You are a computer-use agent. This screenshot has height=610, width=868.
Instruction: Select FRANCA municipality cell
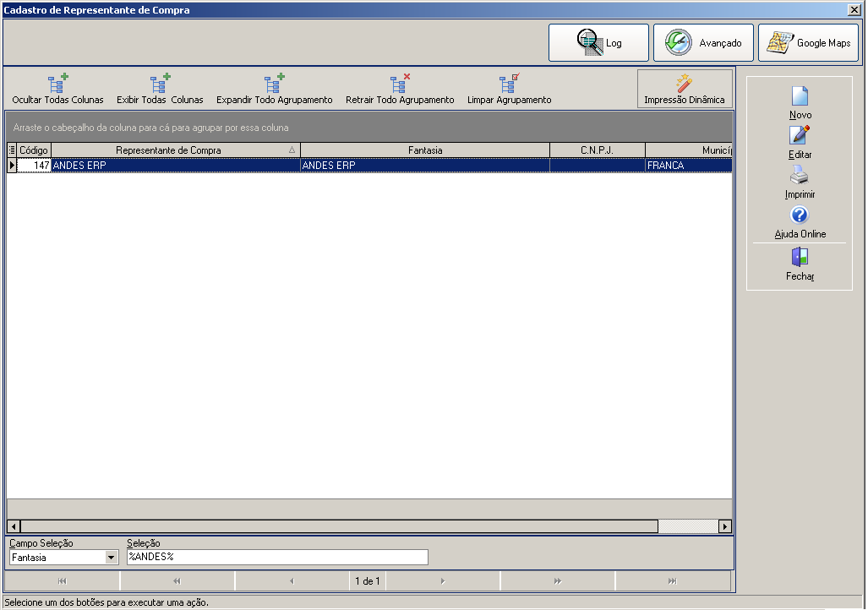[689, 165]
